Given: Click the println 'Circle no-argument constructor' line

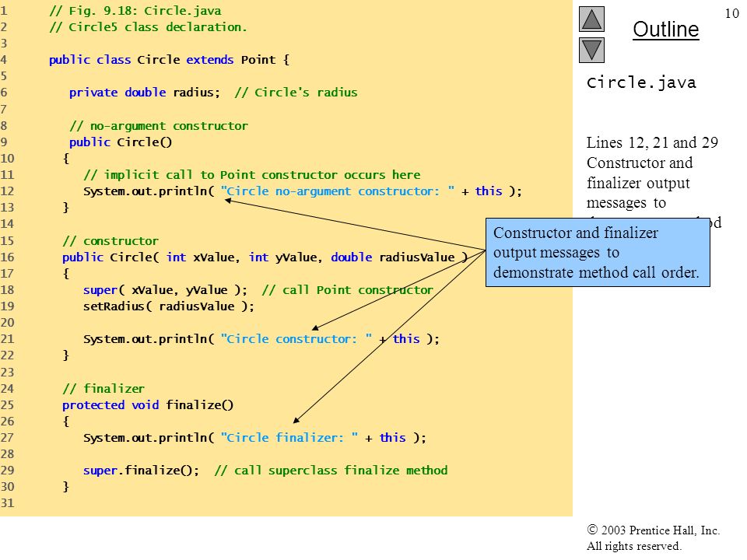Looking at the screenshot, I should tap(303, 191).
